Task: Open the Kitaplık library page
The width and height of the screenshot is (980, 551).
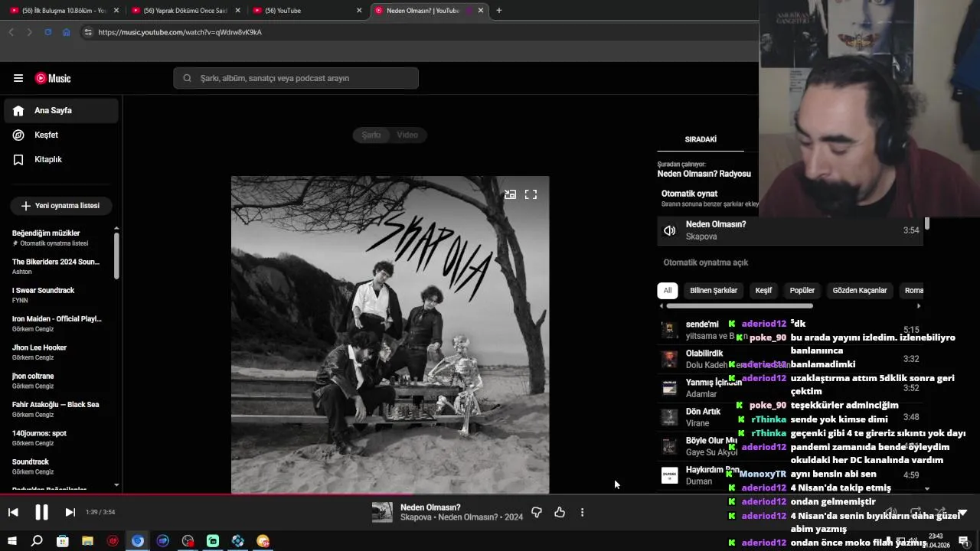Action: (x=61, y=159)
